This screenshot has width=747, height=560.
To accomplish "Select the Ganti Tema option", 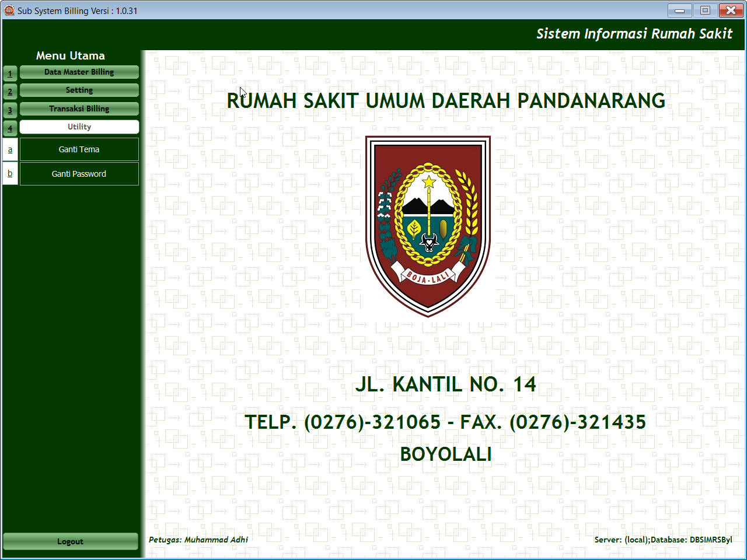I will pyautogui.click(x=79, y=149).
